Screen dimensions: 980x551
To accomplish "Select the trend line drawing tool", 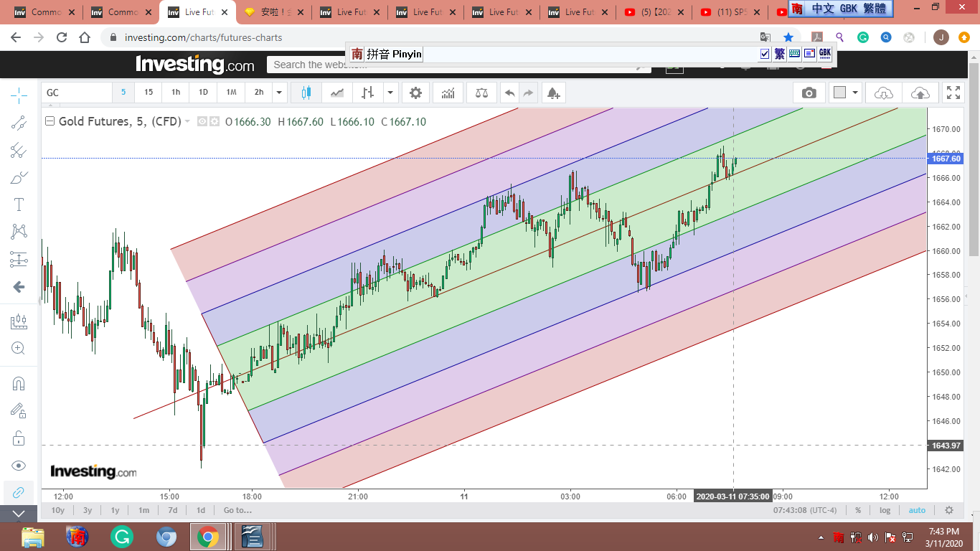I will 19,123.
